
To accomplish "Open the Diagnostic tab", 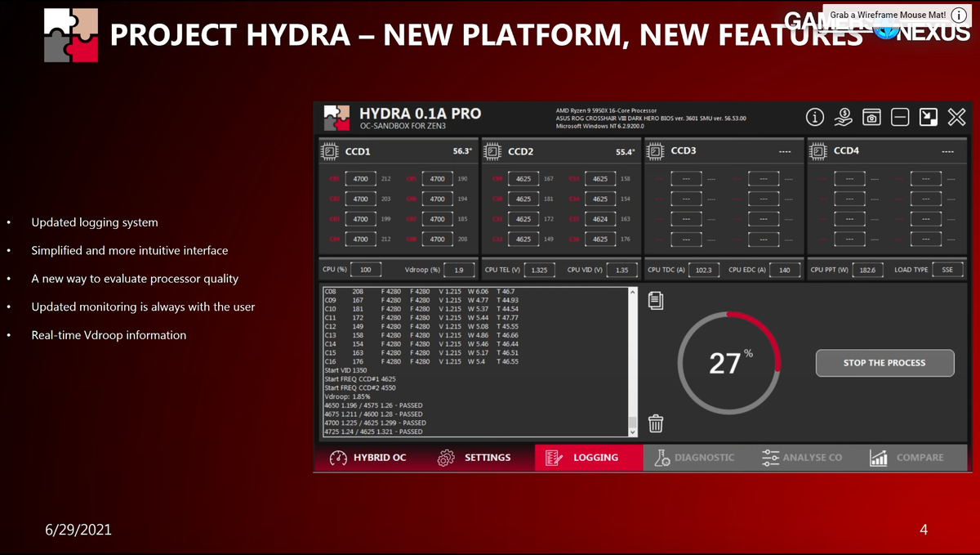I will [x=695, y=458].
